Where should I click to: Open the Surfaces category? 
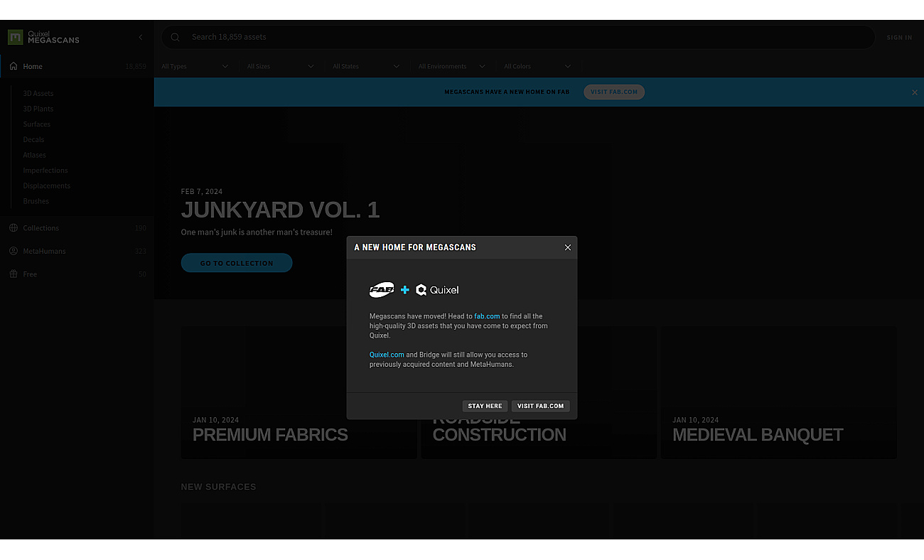37,124
